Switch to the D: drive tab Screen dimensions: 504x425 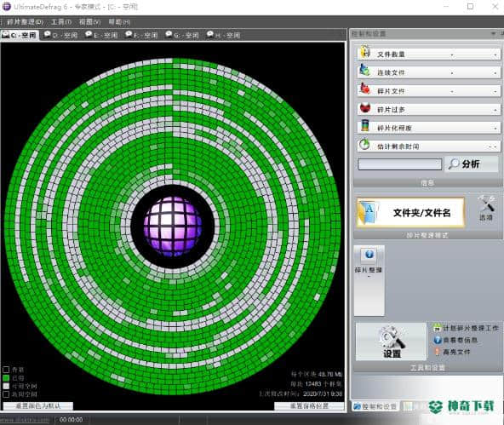click(x=61, y=35)
